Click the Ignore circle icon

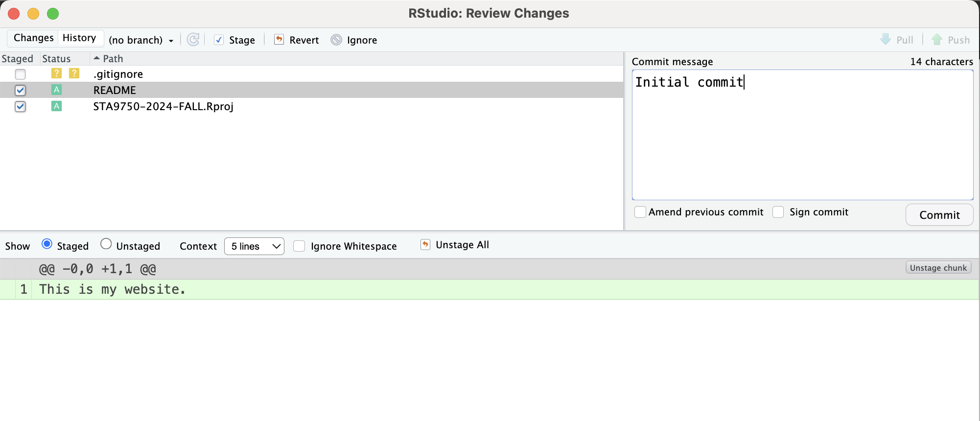336,40
